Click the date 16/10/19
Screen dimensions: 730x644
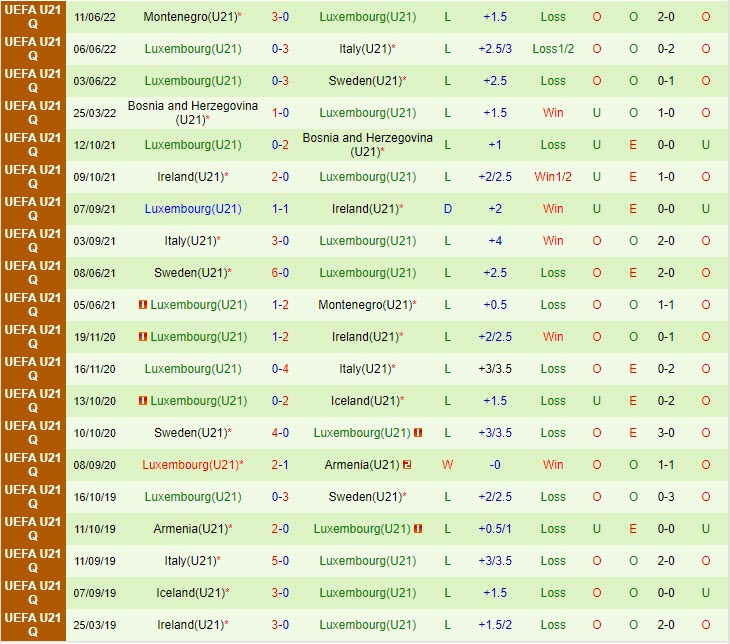pos(95,497)
